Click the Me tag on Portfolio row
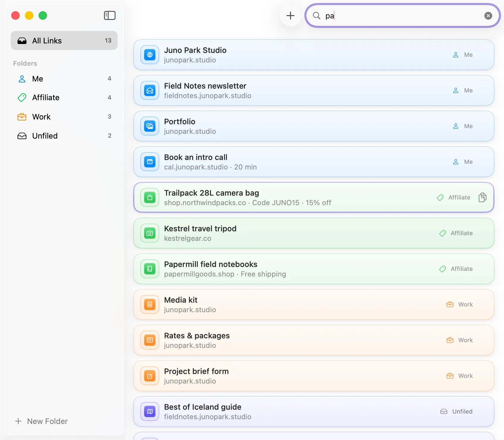 coord(463,126)
